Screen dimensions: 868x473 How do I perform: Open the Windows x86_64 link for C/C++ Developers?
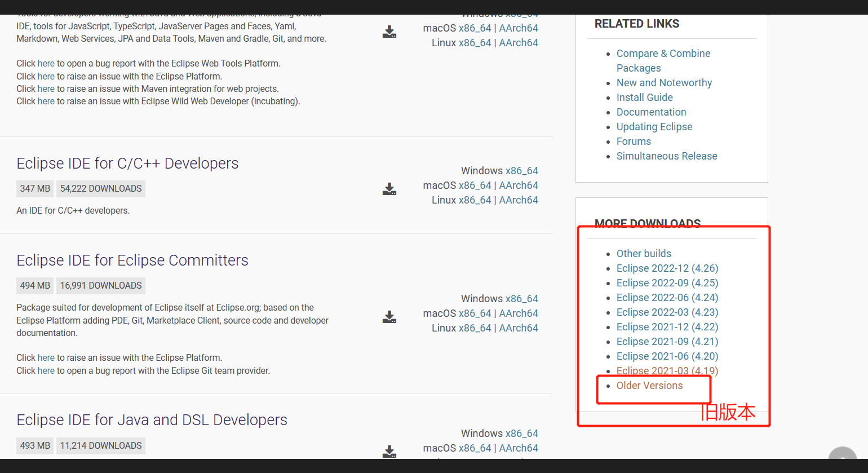[521, 171]
